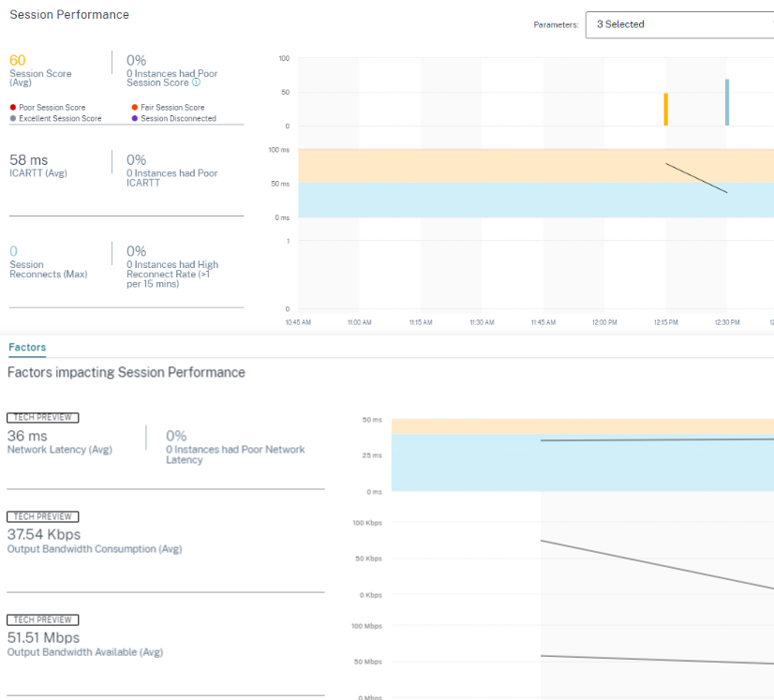Click the Network Latency line in the chart
774x700 pixels.
point(656,439)
